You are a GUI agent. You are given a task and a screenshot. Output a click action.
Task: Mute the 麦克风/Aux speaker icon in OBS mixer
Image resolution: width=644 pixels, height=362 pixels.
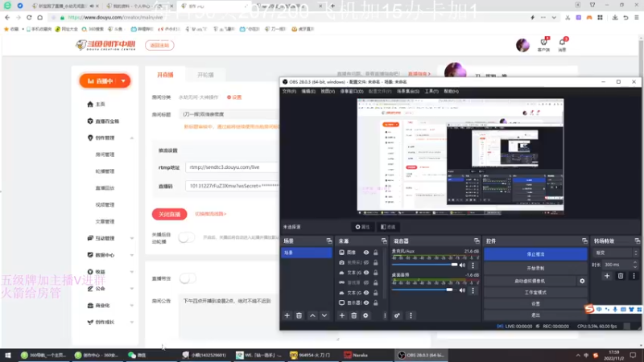pyautogui.click(x=462, y=265)
